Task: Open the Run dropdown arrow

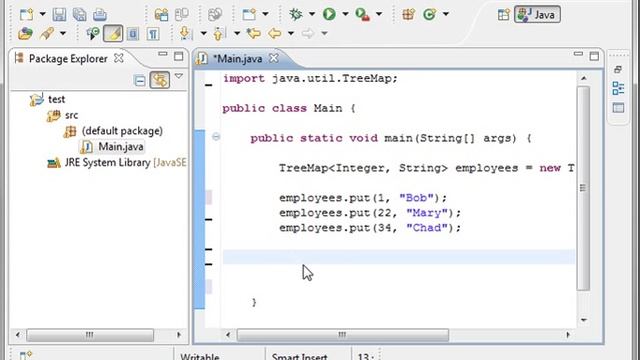Action: click(345, 14)
